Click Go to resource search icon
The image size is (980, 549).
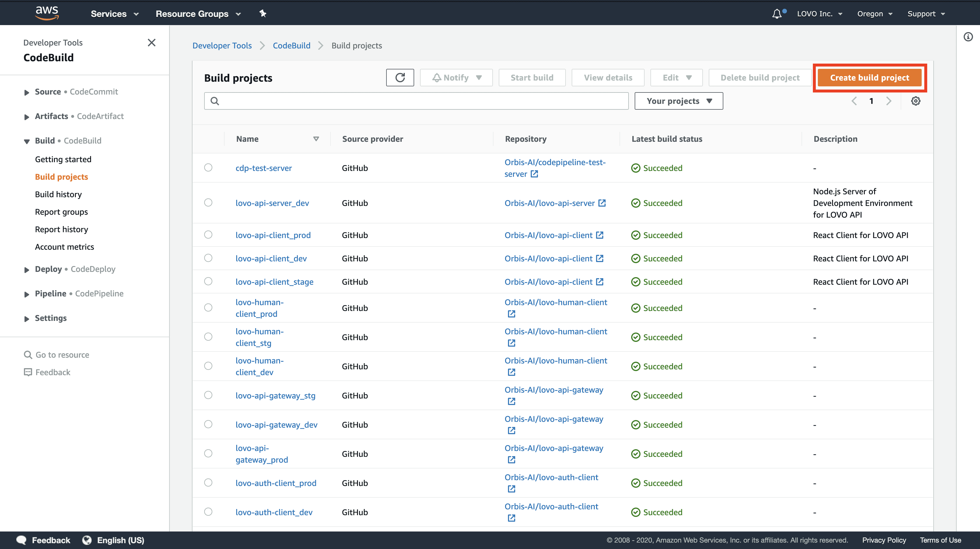[28, 355]
